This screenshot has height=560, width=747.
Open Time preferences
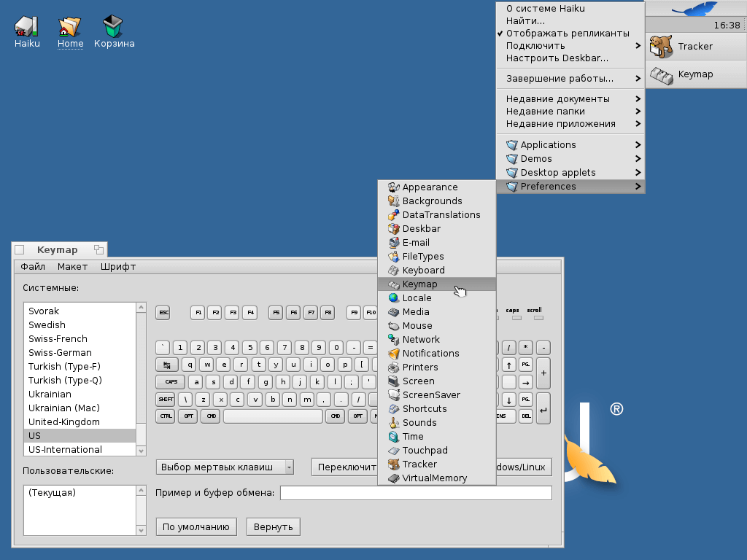click(437, 436)
